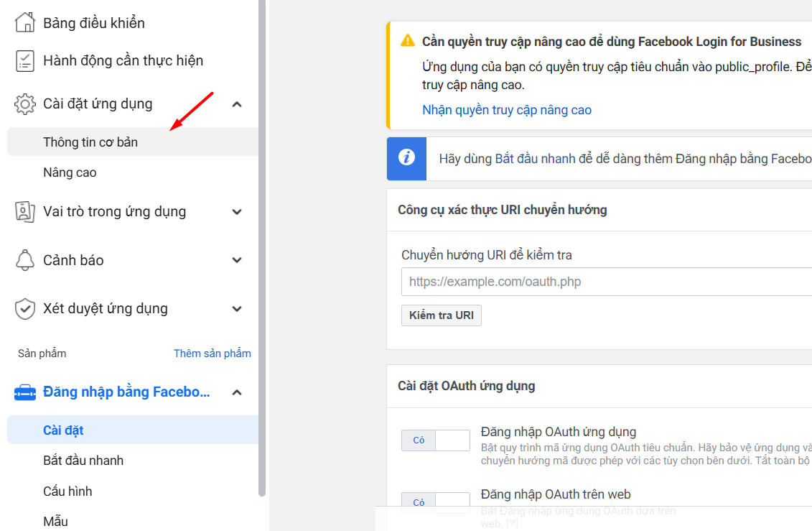Image resolution: width=812 pixels, height=531 pixels.
Task: Click the Xét duyệt ứng dụng menu label
Action: point(106,308)
